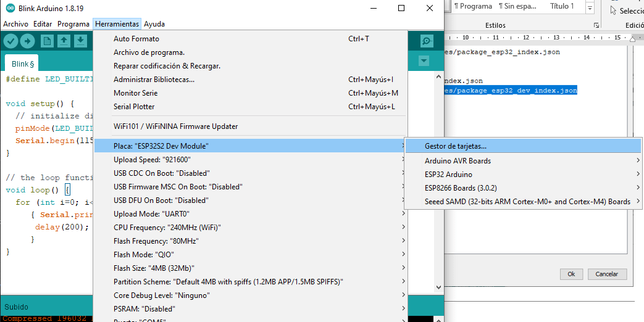
Task: Click the Subido status message
Action: [17, 307]
